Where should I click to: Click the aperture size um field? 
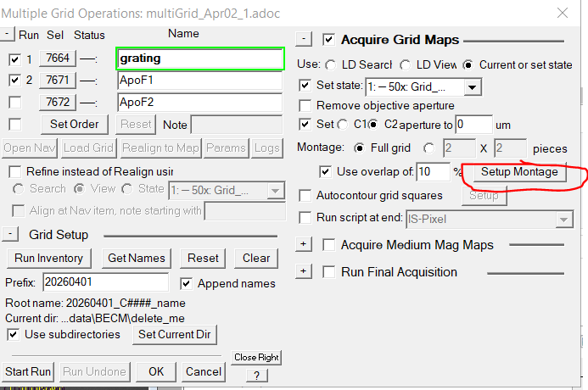(x=474, y=125)
